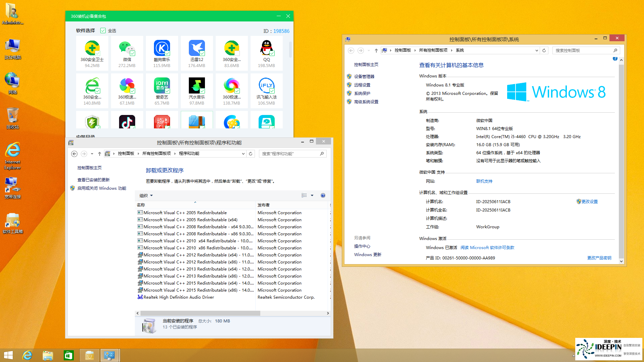The image size is (644, 362).
Task: Open 启用或关闭 Windows 功能
Action: tap(102, 188)
